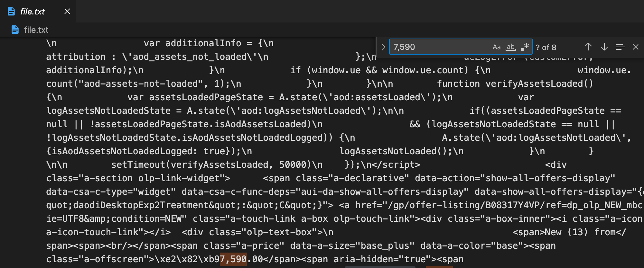Image resolution: width=644 pixels, height=268 pixels.
Task: Click the 'var additionalInfo' text
Action: coord(192,43)
